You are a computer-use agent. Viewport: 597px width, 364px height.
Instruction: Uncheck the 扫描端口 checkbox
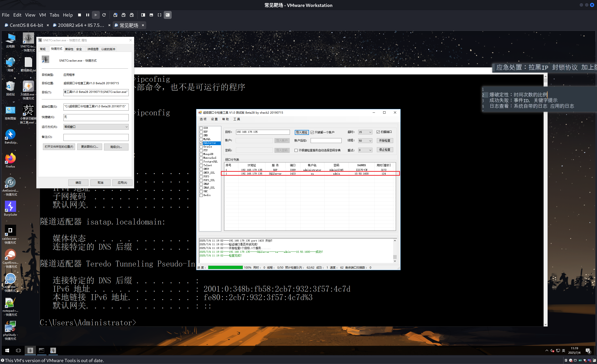(378, 132)
